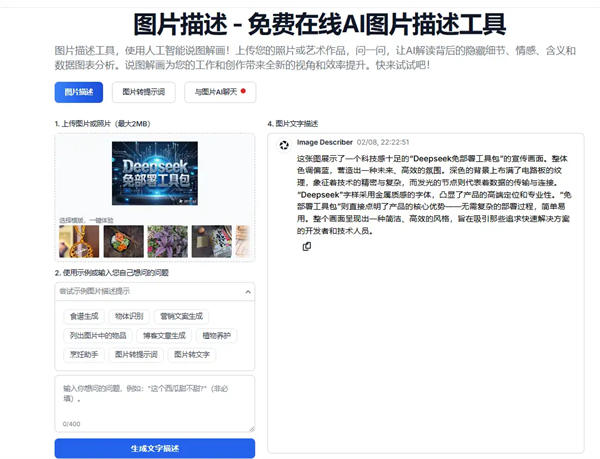Click the 生成文字描述 button
Viewport: 600px width, 459px height.
pyautogui.click(x=155, y=448)
